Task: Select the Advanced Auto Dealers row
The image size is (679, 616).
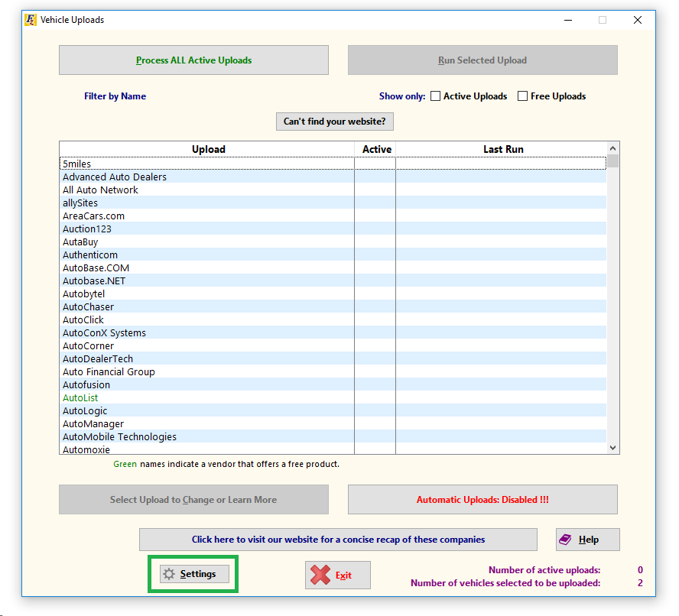Action: pyautogui.click(x=333, y=177)
